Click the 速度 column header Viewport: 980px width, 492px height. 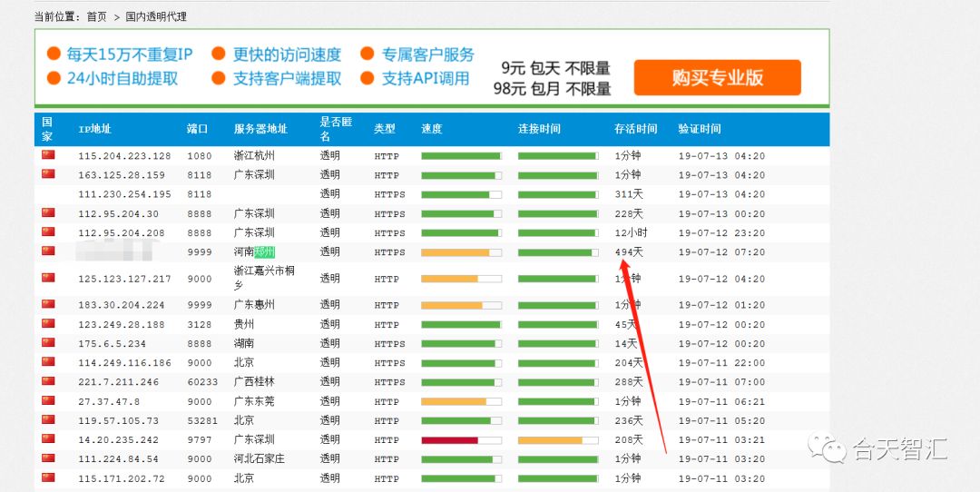click(x=432, y=129)
